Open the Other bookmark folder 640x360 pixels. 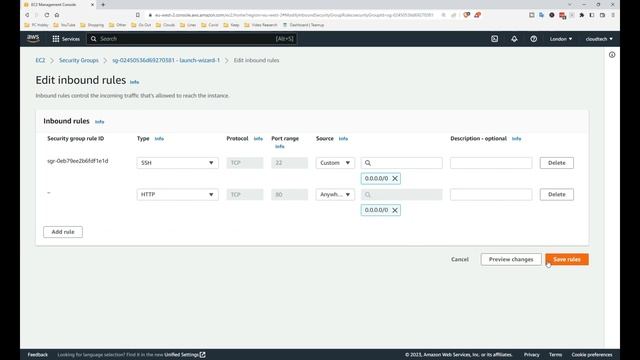coord(118,25)
